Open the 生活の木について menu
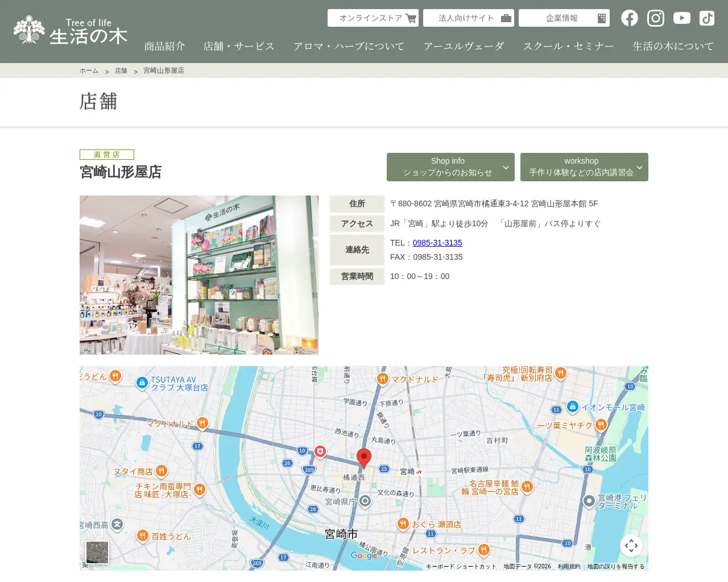Viewport: 728px width, 582px height. (673, 46)
